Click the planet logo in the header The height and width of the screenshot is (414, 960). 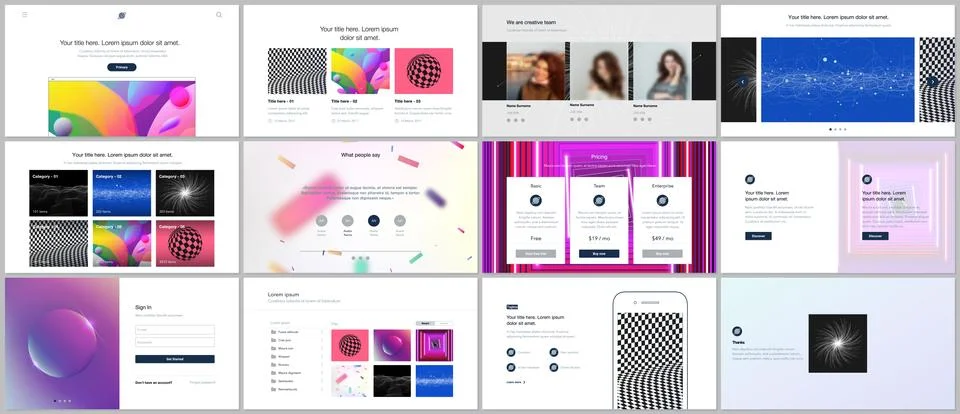(x=122, y=15)
